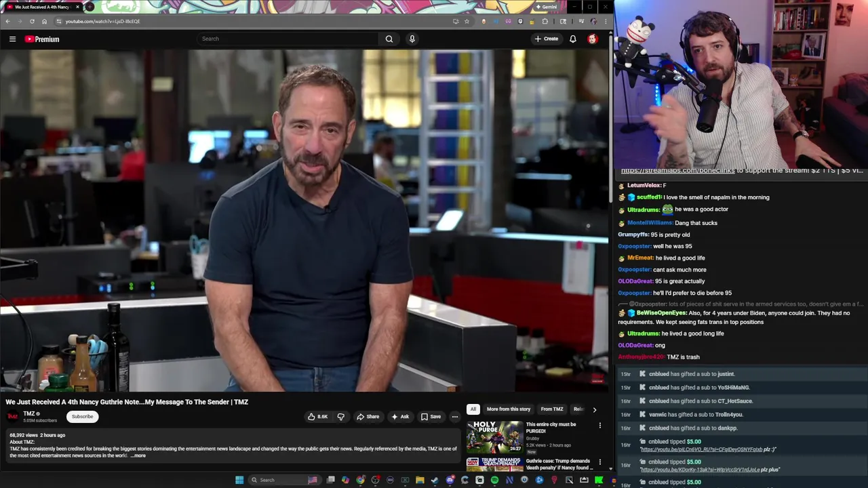This screenshot has height=488, width=868.
Task: Bookmark this page with the star
Action: pyautogui.click(x=467, y=21)
